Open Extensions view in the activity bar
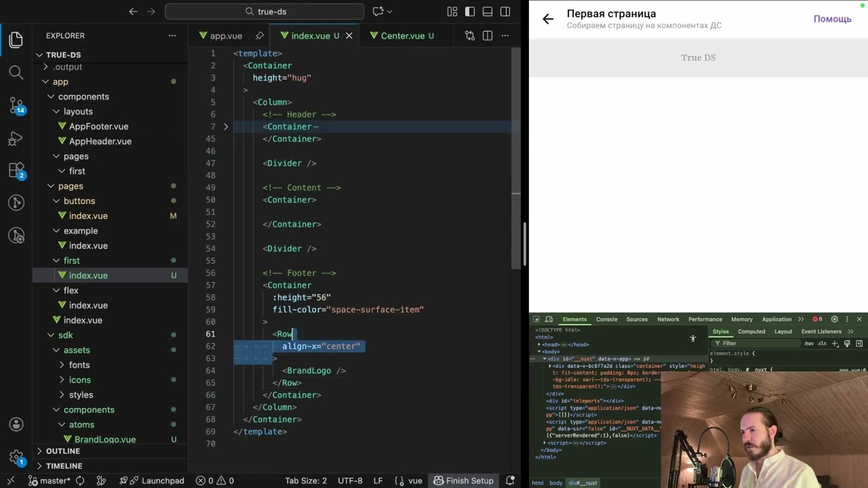 16,170
